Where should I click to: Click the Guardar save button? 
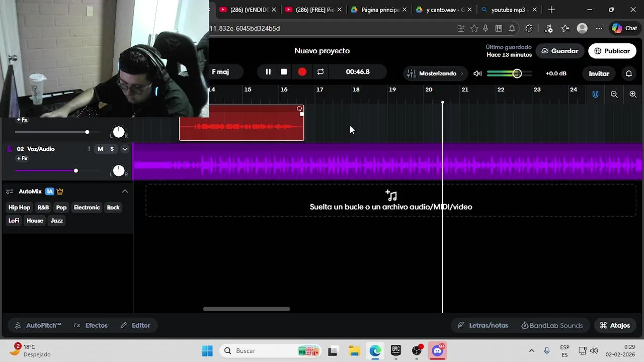(560, 51)
